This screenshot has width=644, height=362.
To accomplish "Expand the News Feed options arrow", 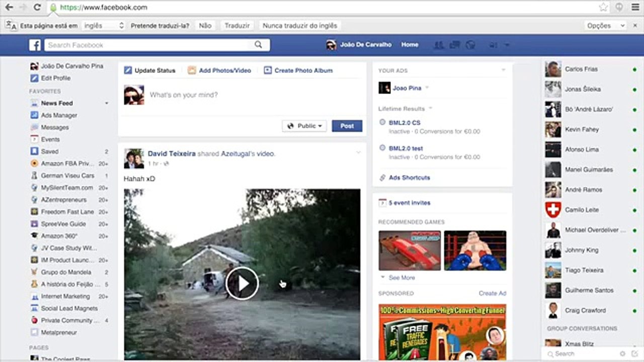I will [106, 103].
